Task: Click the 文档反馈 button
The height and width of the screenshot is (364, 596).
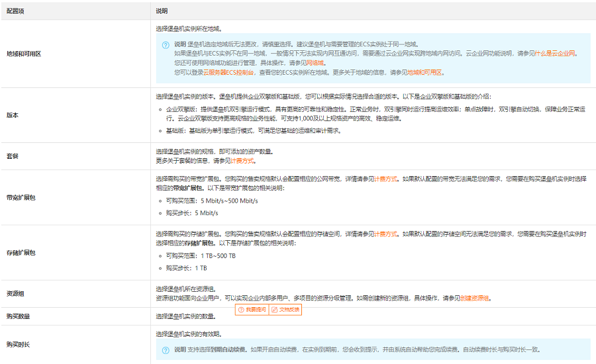Action: coord(285,310)
